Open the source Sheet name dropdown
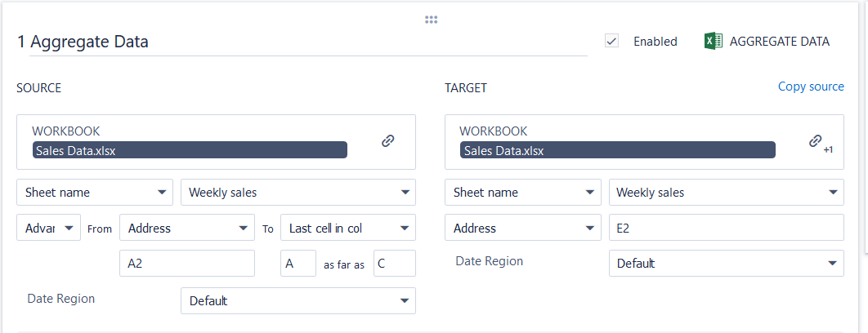868x333 pixels. click(95, 193)
